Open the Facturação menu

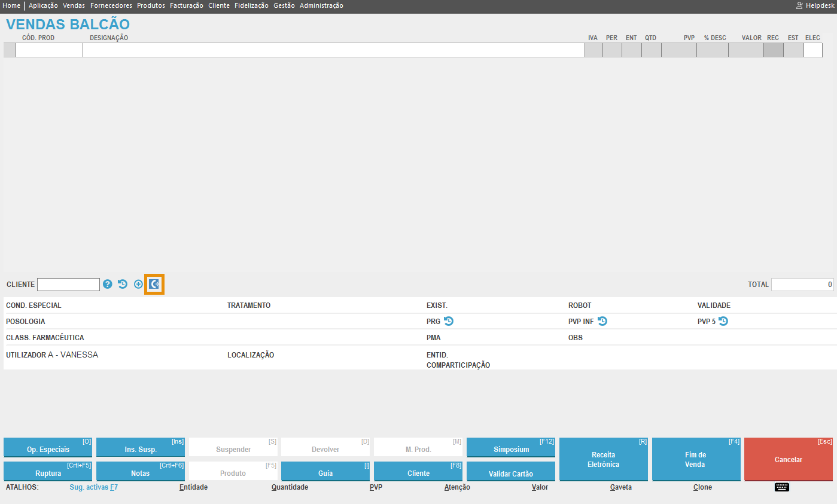click(x=187, y=5)
